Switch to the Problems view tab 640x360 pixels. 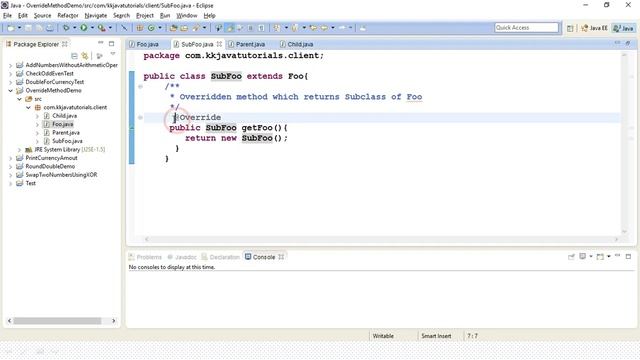[x=145, y=257]
